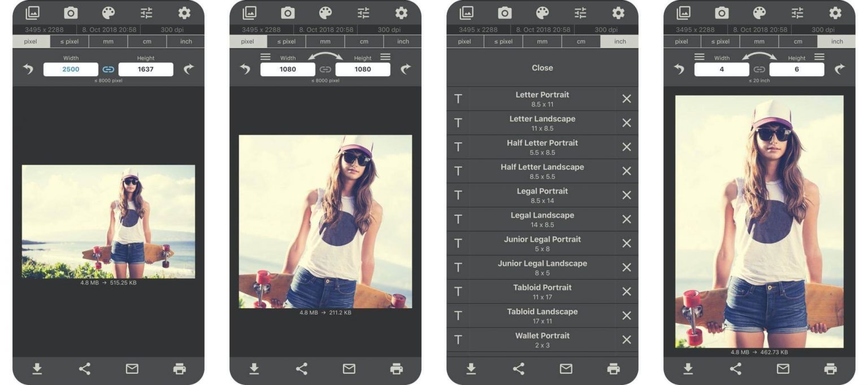Tap the download icon to save resized image

pyautogui.click(x=37, y=369)
